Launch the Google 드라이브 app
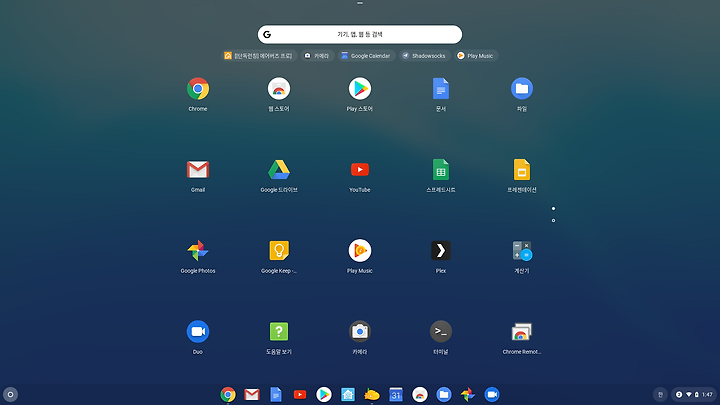Screen dimensions: 720x405 point(279,170)
